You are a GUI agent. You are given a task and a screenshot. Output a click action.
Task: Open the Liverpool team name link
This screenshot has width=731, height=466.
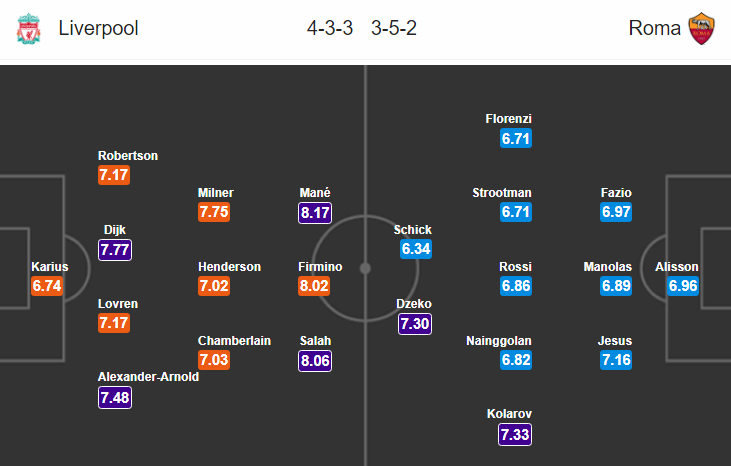coord(98,28)
